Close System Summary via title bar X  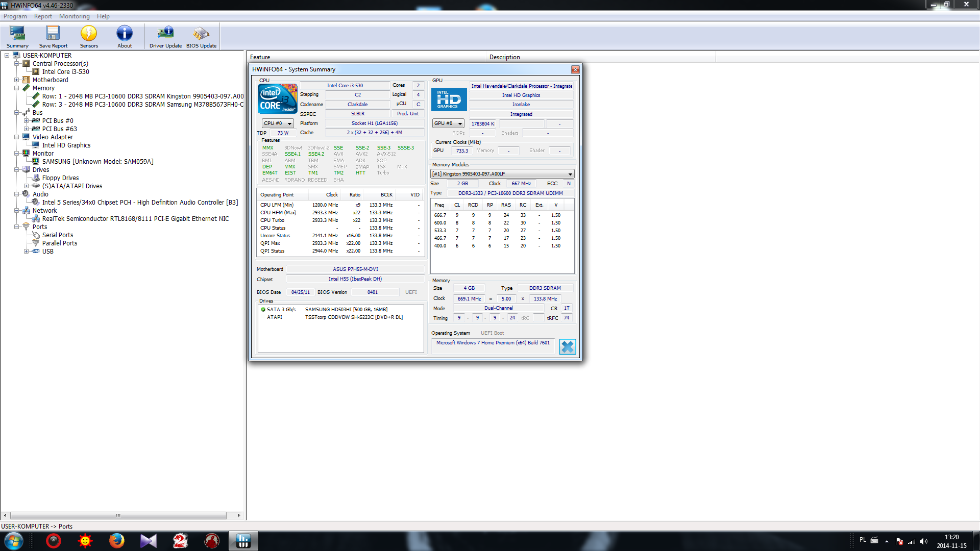[x=575, y=69]
